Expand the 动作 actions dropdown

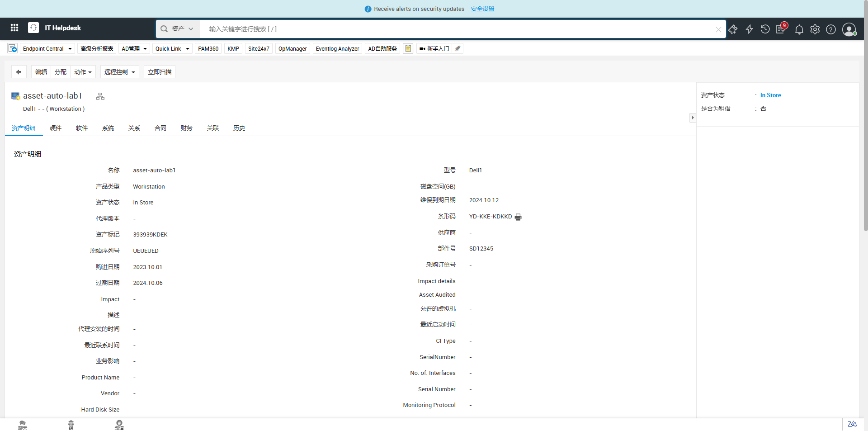tap(83, 72)
